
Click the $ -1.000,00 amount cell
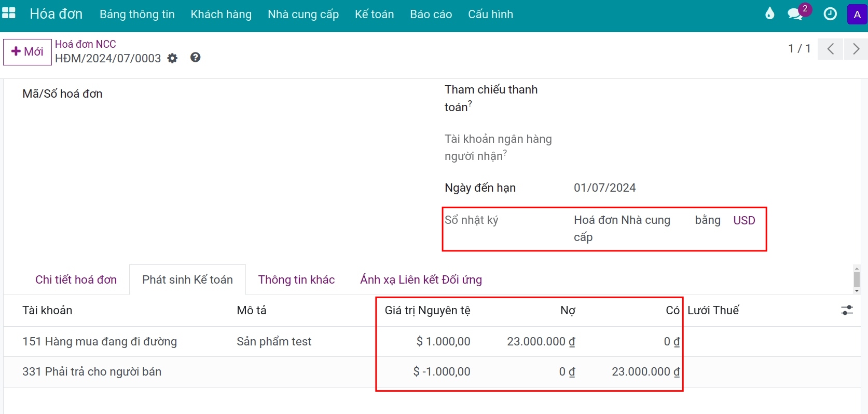point(442,372)
